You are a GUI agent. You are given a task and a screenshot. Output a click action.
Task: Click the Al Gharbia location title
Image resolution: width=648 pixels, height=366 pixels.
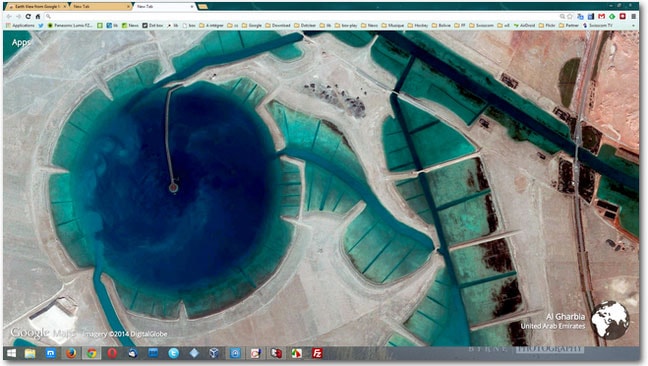tap(565, 316)
